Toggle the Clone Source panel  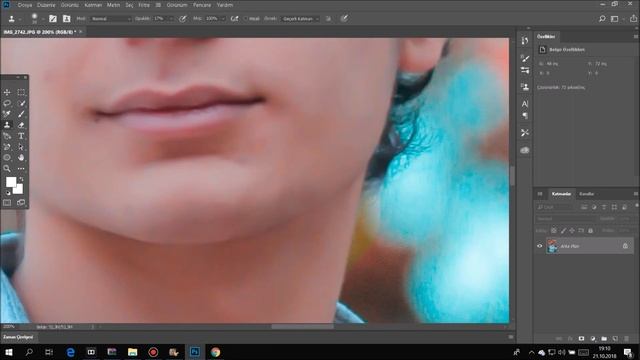click(66, 19)
